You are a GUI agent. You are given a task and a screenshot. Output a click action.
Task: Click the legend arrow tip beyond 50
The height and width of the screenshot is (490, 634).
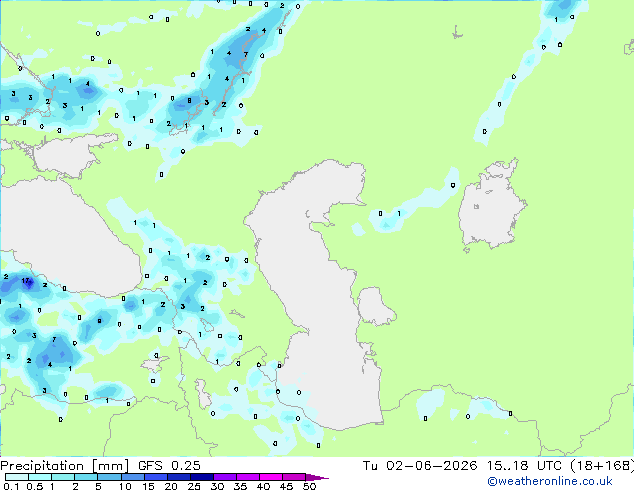tap(317, 477)
